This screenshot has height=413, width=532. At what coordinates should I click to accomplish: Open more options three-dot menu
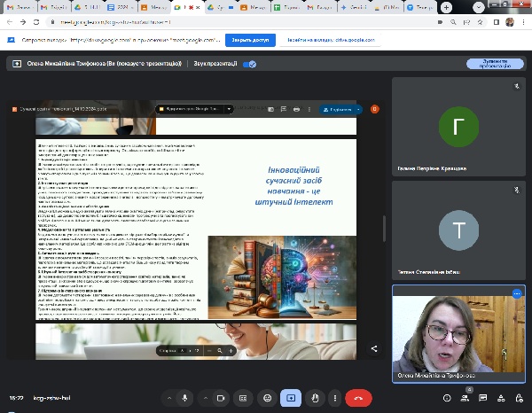tap(335, 398)
